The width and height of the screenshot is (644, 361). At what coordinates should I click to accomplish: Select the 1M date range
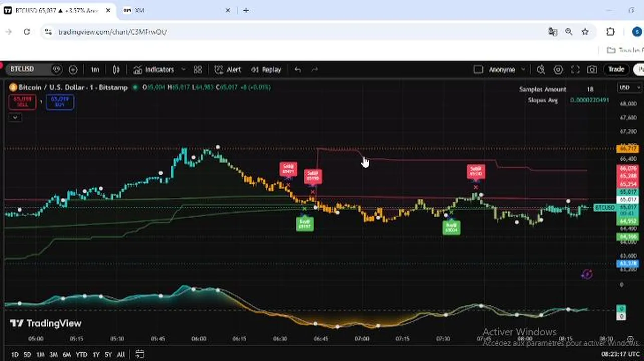pyautogui.click(x=40, y=354)
